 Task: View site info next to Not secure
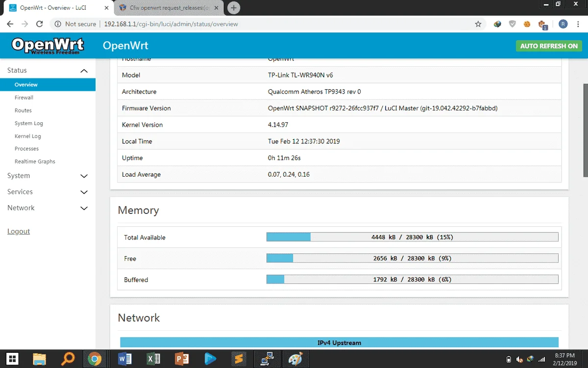coord(58,24)
